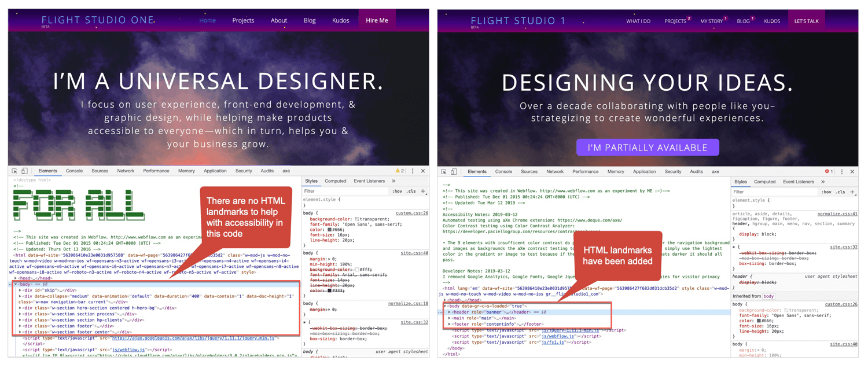Click the Home link on left site
This screenshot has width=868, height=368.
[207, 20]
